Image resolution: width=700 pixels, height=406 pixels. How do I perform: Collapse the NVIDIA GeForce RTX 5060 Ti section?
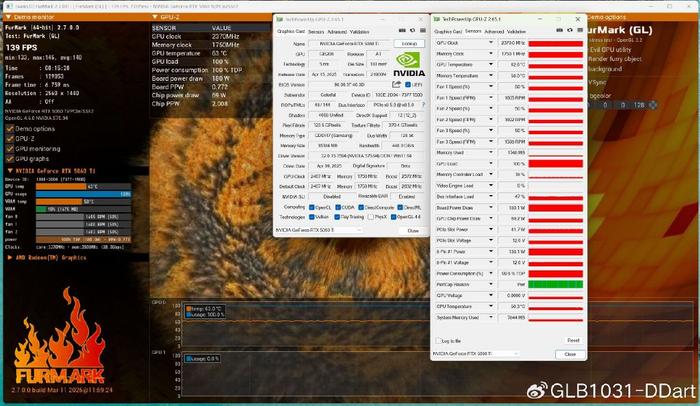pyautogui.click(x=10, y=171)
